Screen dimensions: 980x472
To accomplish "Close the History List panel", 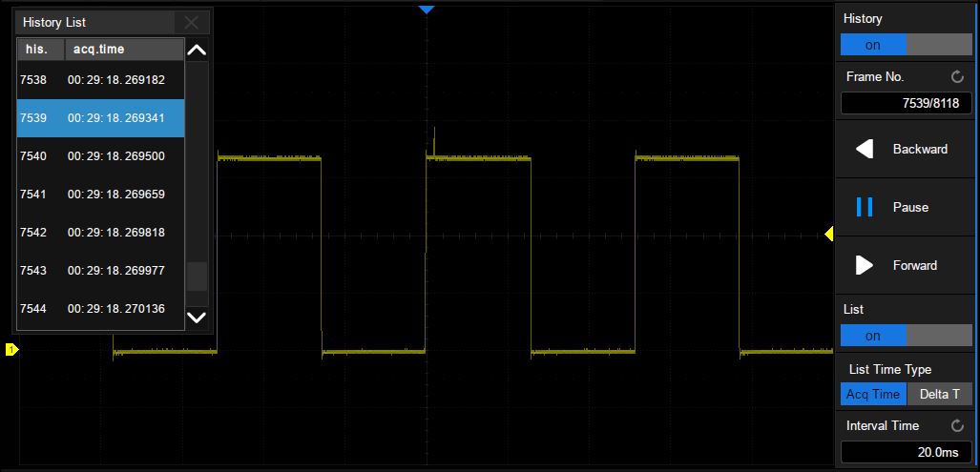I will tap(192, 23).
